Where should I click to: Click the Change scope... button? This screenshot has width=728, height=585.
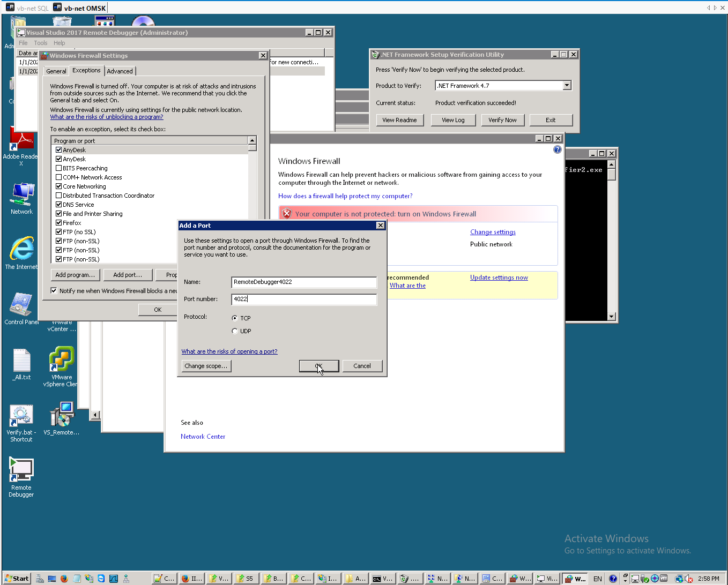click(x=206, y=366)
